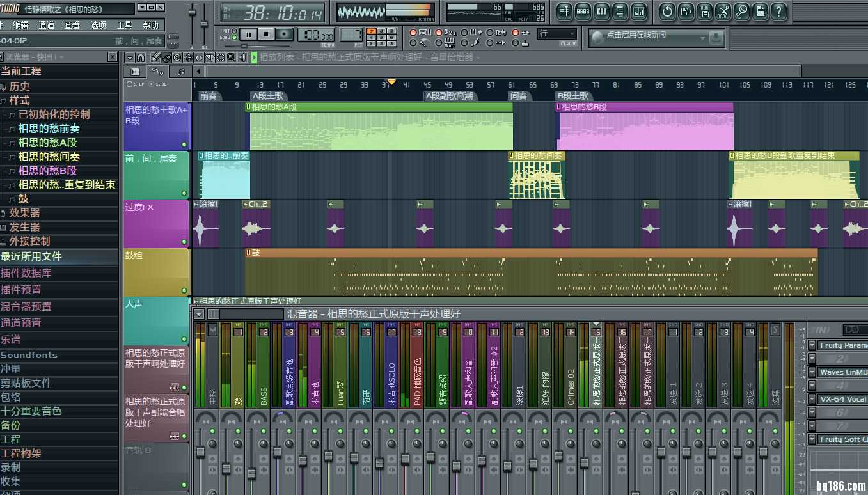Open the piano roll window icon
The width and height of the screenshot is (868, 495).
click(601, 11)
